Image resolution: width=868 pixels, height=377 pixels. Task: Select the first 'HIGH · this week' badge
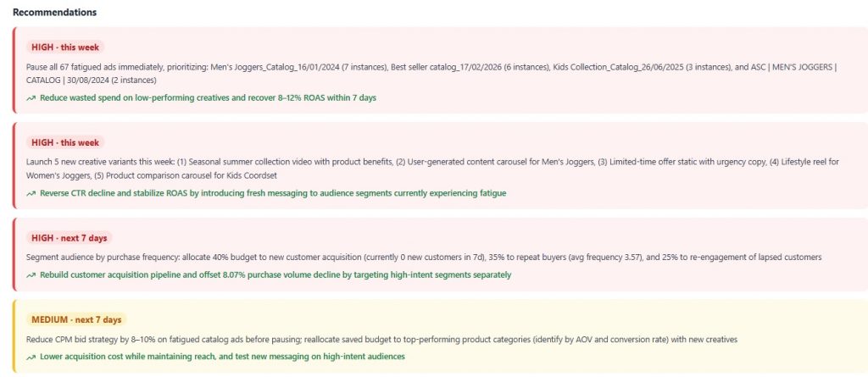point(65,47)
